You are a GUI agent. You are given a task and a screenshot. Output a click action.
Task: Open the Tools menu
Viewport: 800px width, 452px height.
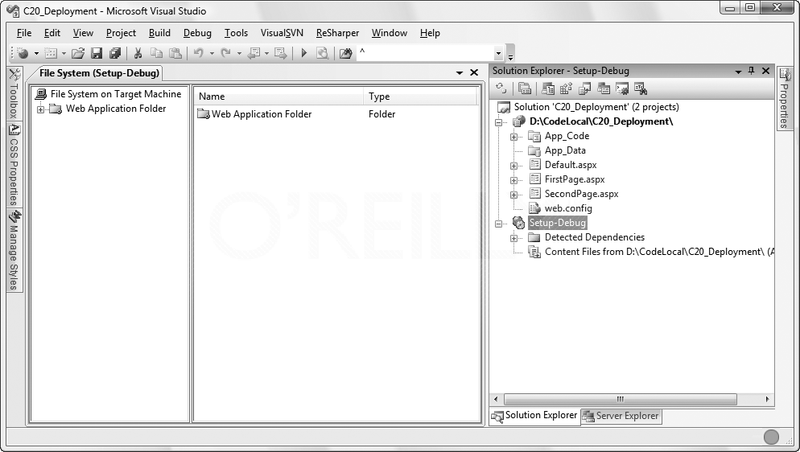click(x=236, y=33)
